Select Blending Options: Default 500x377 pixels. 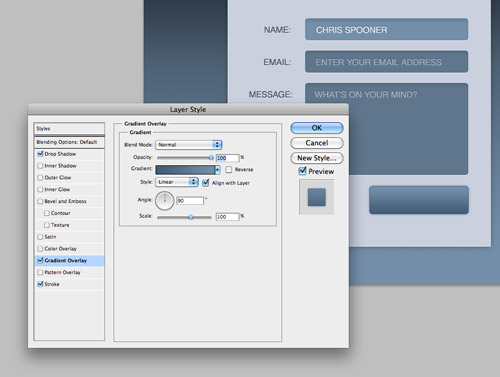(69, 142)
